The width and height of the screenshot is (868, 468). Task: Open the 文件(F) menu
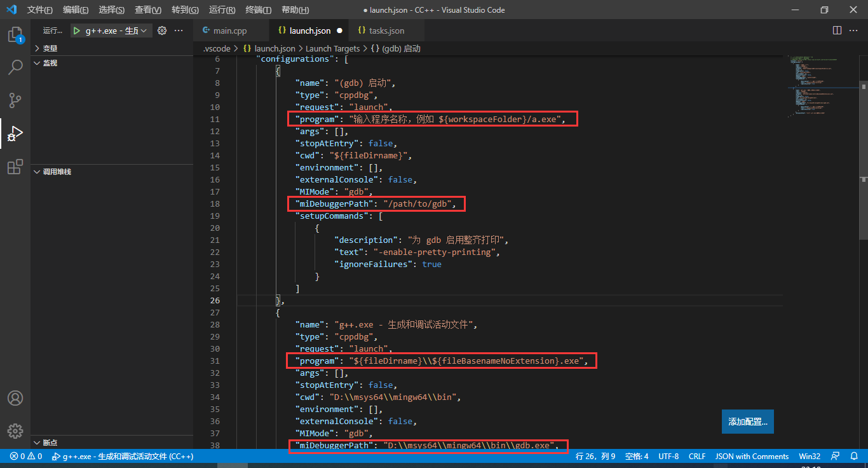coord(40,10)
